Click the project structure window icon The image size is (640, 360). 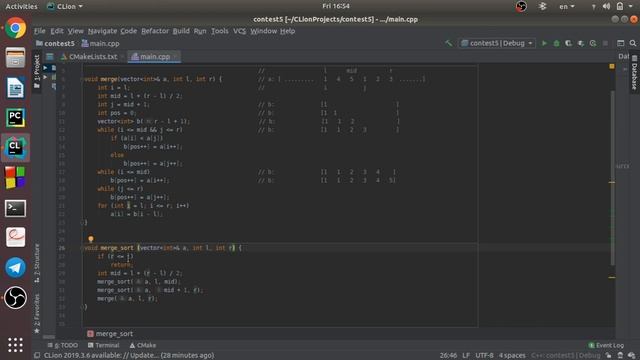pyautogui.click(x=620, y=43)
